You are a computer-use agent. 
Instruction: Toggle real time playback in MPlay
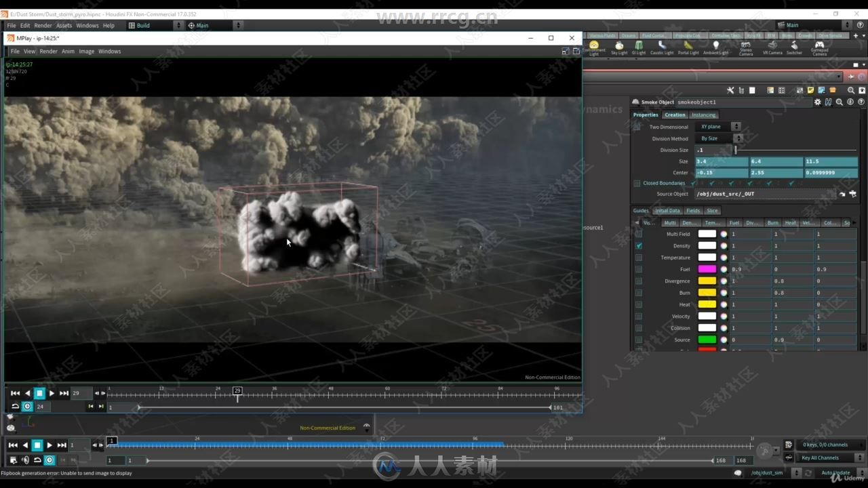(x=27, y=407)
